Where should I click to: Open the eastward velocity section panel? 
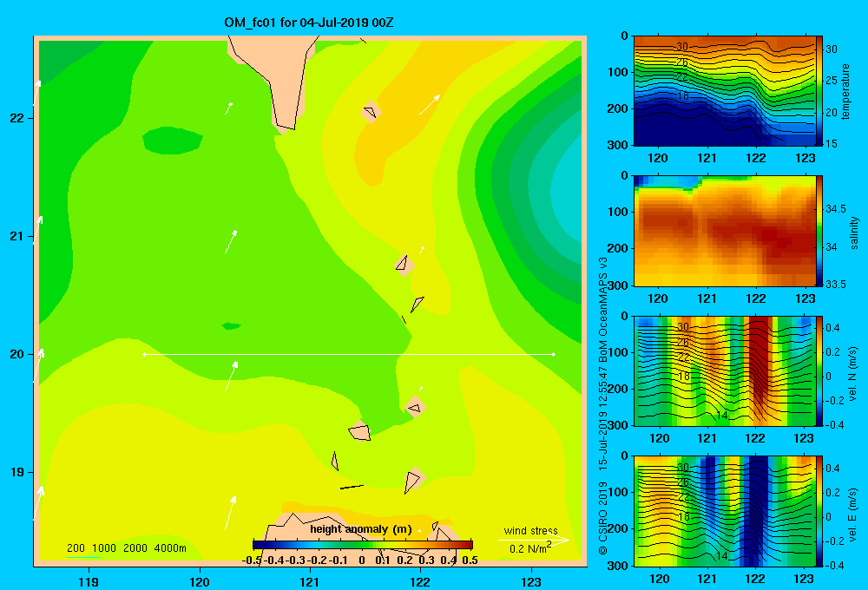[724, 511]
